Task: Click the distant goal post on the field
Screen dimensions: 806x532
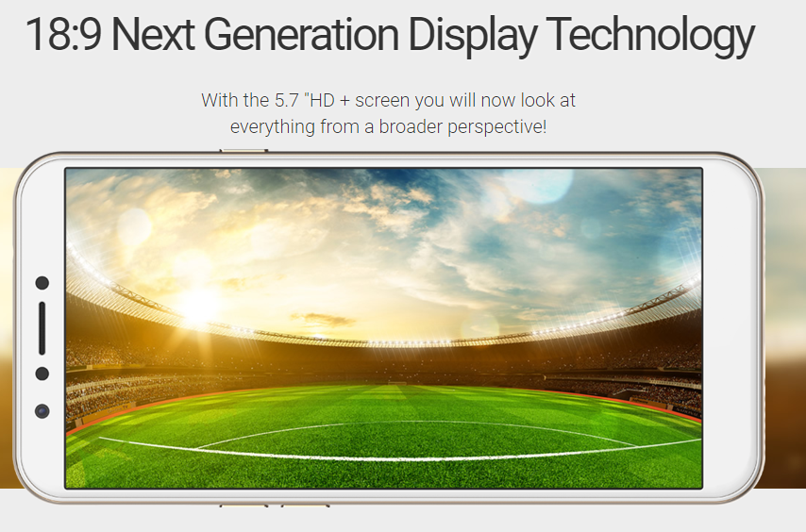Action: pyautogui.click(x=396, y=383)
